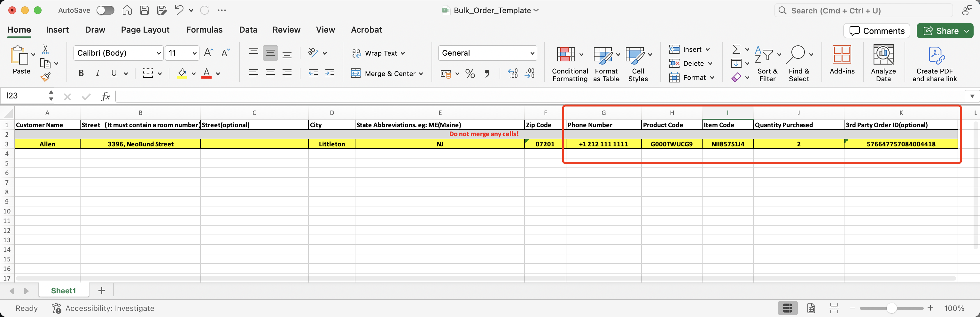Open the font color dropdown arrow
Viewport: 980px width, 317px height.
click(x=218, y=74)
